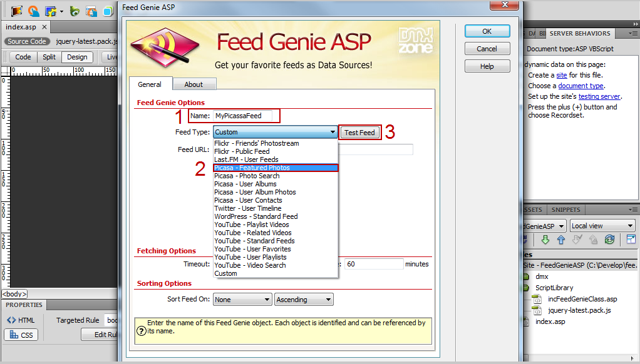
Task: Open the site selector dropdown showing GenieASP
Action: pyautogui.click(x=544, y=226)
